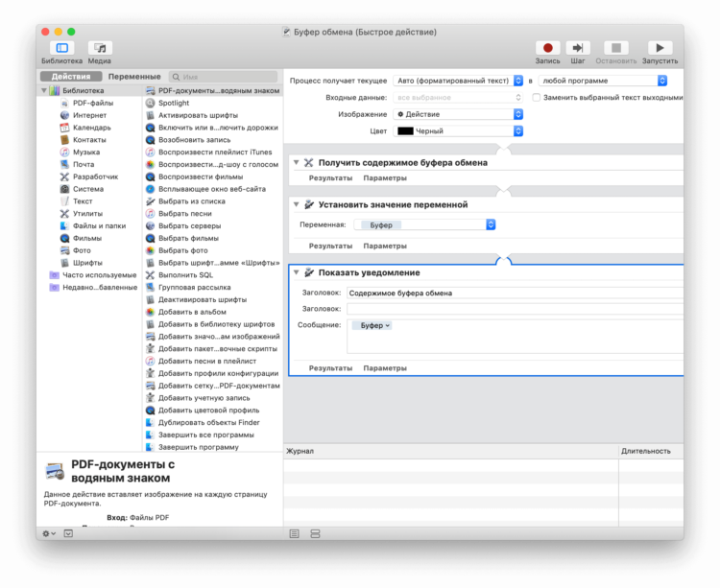Select the Почта category
Image resolution: width=720 pixels, height=588 pixels.
(84, 165)
